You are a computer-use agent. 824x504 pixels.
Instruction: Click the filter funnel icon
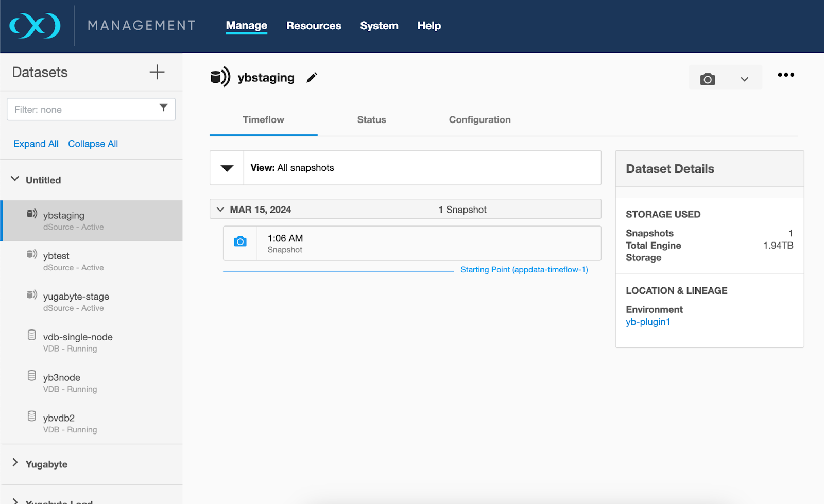[x=163, y=109]
